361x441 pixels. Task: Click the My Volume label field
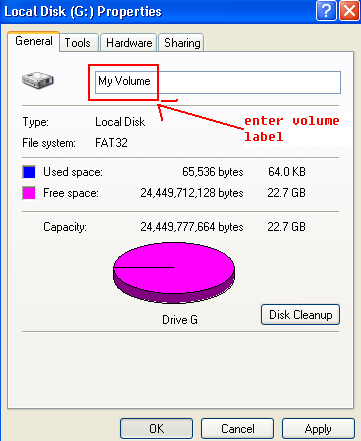pos(218,82)
